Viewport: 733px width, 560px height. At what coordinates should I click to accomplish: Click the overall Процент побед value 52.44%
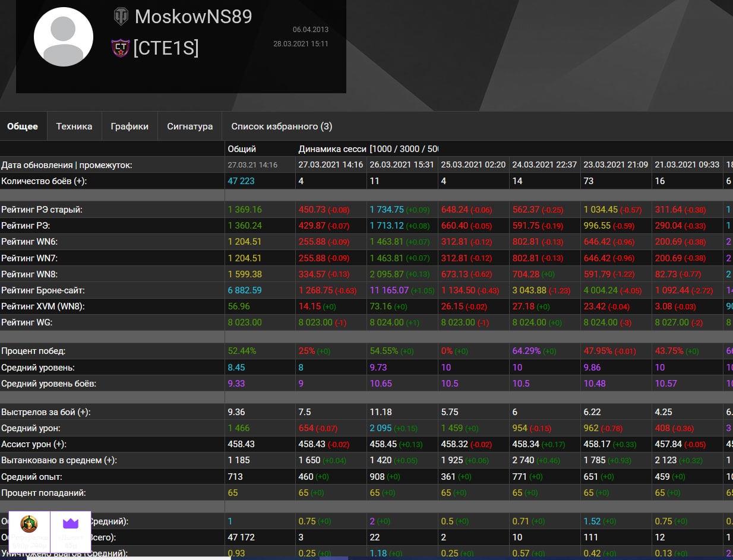click(x=242, y=351)
